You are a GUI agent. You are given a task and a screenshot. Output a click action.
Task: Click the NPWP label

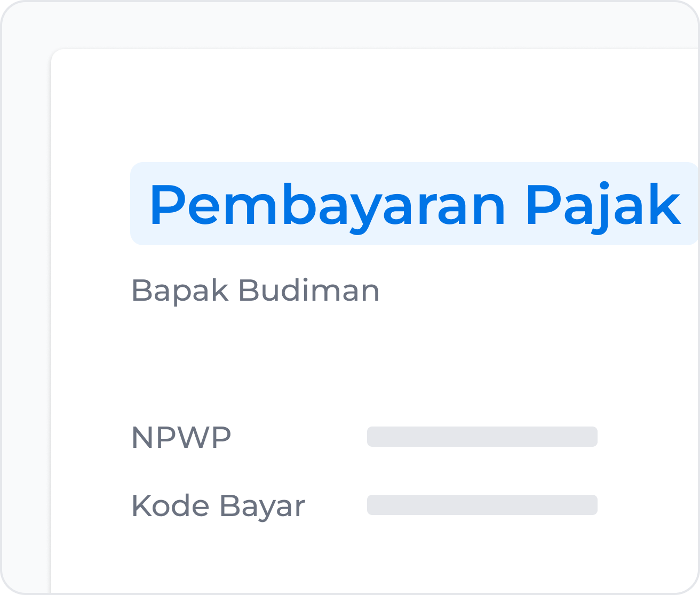tap(181, 437)
